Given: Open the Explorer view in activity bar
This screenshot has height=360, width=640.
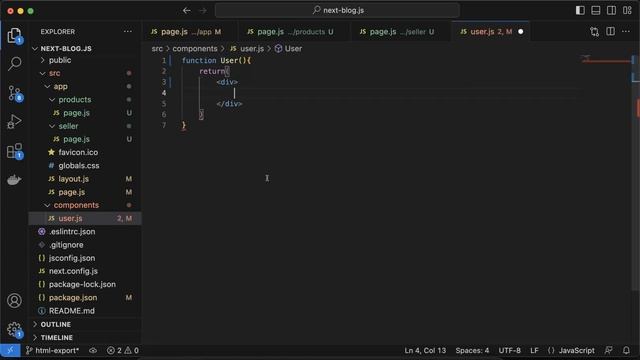Looking at the screenshot, I should coord(14,36).
